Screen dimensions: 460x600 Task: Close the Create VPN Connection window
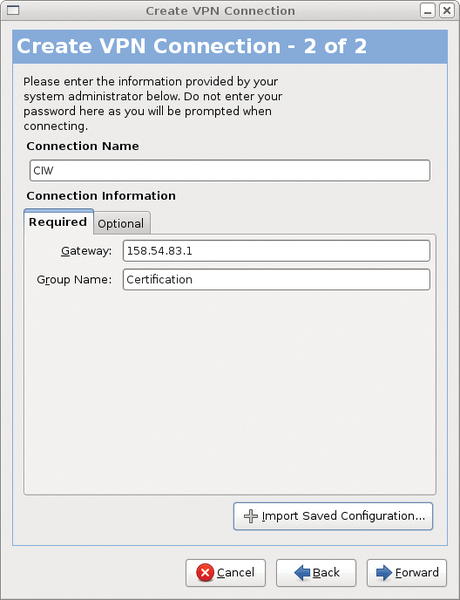(x=447, y=10)
